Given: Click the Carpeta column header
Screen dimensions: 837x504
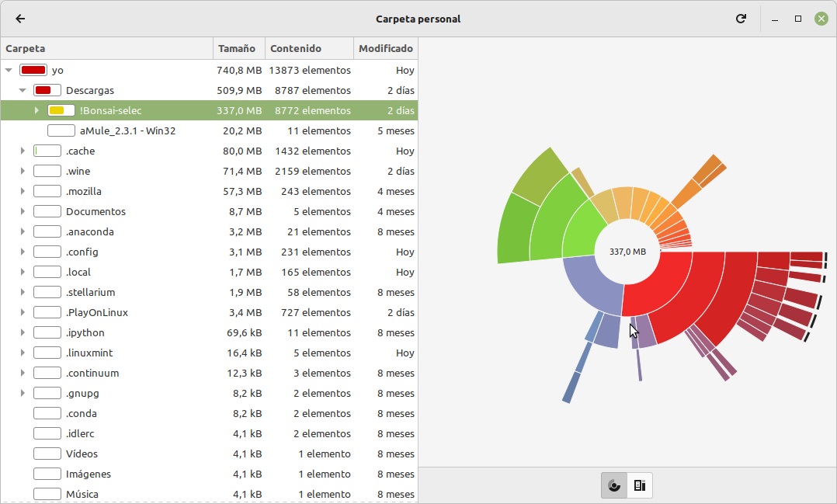Looking at the screenshot, I should coord(106,48).
